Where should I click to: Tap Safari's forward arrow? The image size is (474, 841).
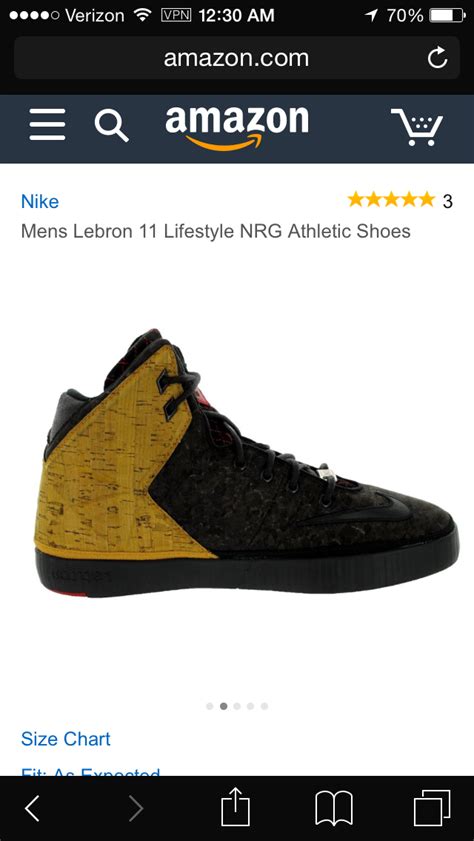[136, 808]
